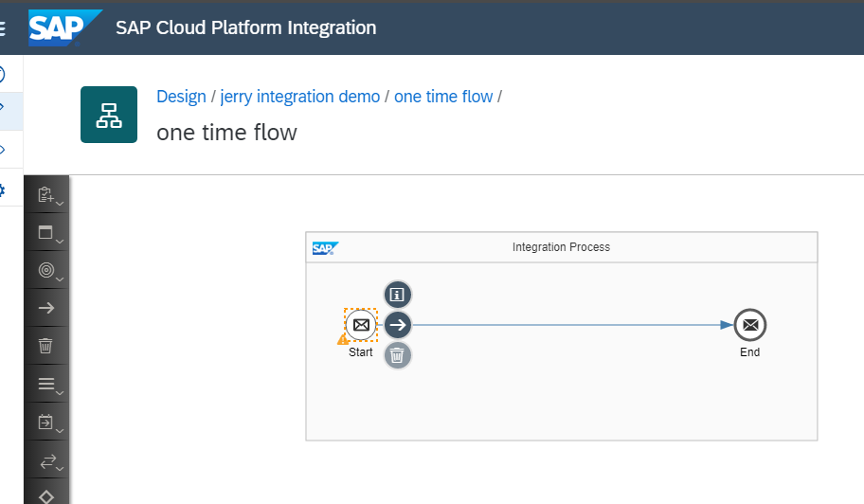The height and width of the screenshot is (504, 864).
Task: Click the connector arrow beside Start
Action: coord(398,325)
